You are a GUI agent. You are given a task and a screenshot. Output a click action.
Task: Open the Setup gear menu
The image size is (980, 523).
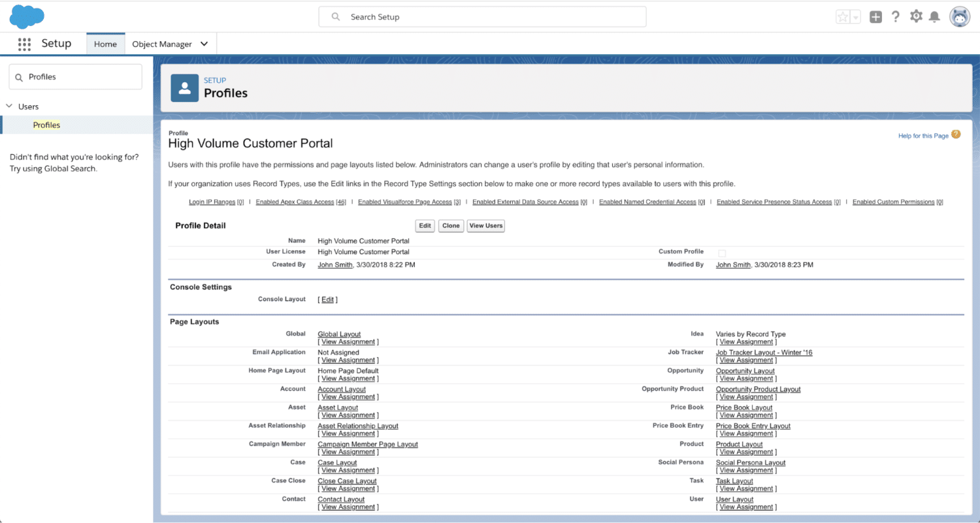pyautogui.click(x=915, y=16)
